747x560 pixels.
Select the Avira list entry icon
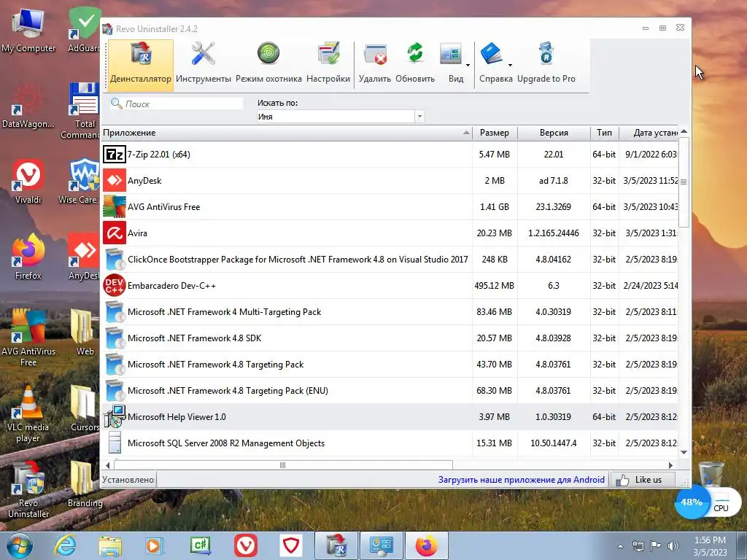point(115,233)
